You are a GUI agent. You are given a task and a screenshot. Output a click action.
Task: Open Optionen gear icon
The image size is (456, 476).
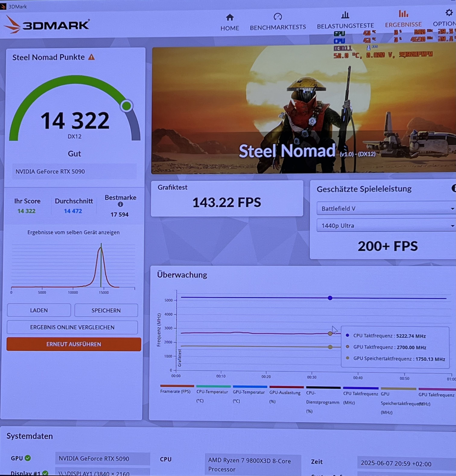[x=449, y=13]
